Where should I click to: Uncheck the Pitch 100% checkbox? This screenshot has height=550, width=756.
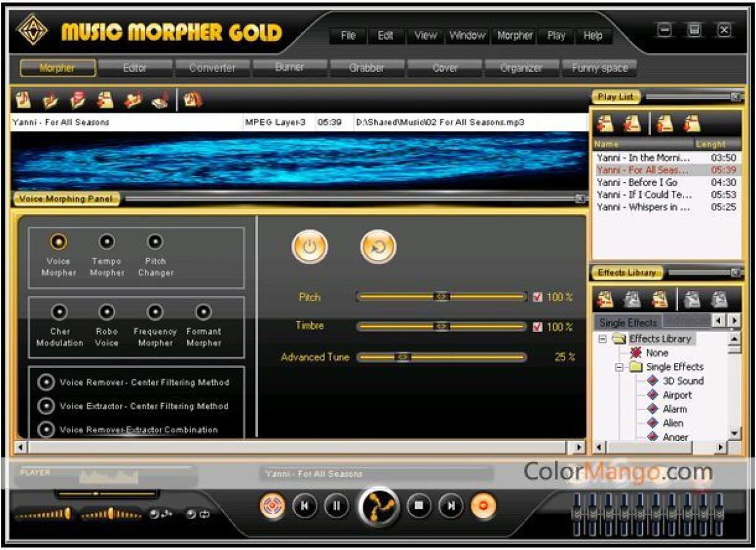click(538, 297)
